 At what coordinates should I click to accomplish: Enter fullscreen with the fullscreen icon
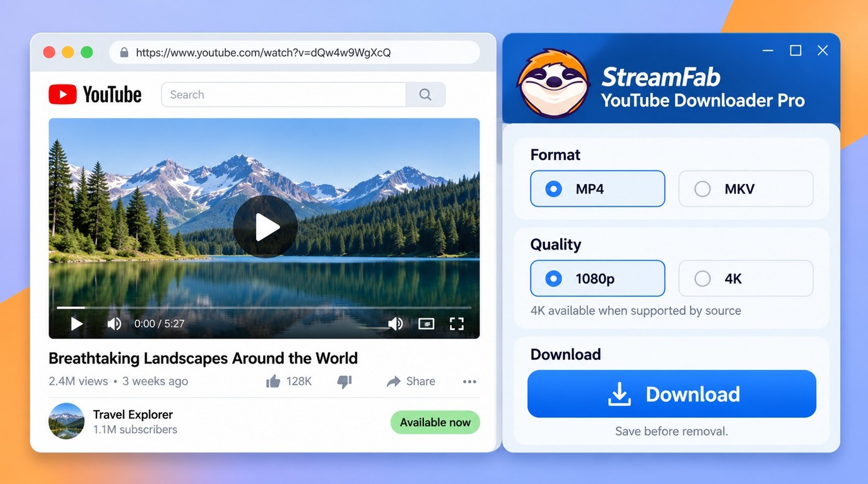point(457,324)
